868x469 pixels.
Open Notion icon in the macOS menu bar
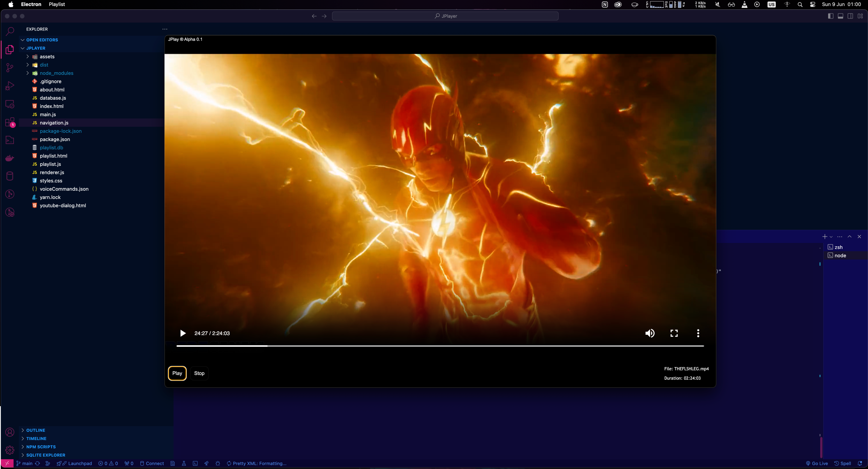[x=605, y=5]
